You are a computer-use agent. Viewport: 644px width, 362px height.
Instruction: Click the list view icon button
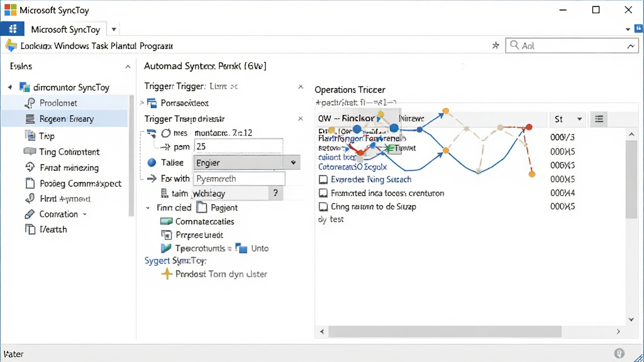click(x=599, y=119)
